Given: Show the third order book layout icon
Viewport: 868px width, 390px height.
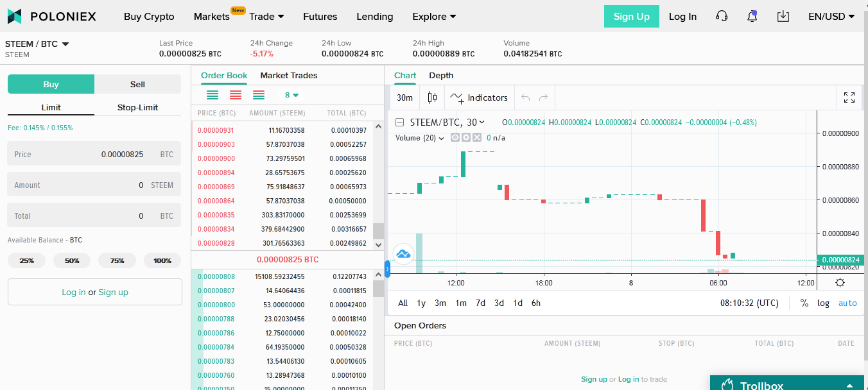Looking at the screenshot, I should click(259, 95).
